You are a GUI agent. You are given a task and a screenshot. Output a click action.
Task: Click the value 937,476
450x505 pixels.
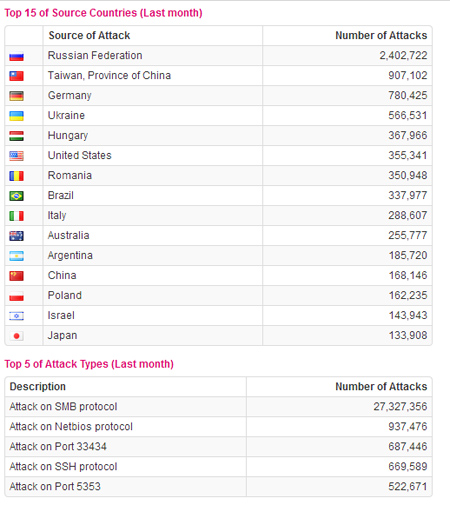408,426
